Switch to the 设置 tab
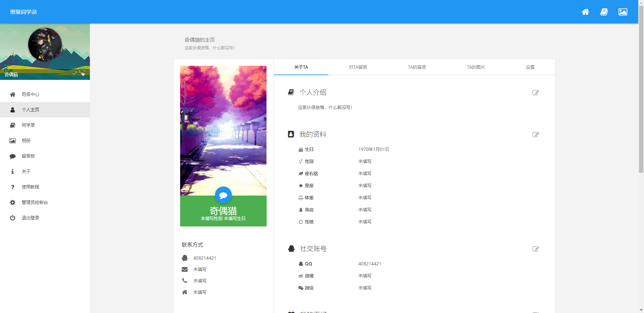This screenshot has height=313, width=644. pos(530,67)
